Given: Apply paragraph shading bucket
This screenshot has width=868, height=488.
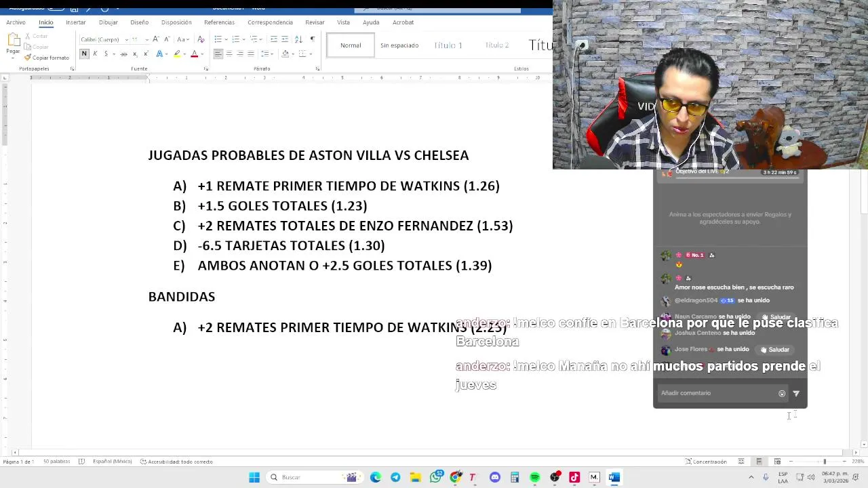Looking at the screenshot, I should click(285, 54).
